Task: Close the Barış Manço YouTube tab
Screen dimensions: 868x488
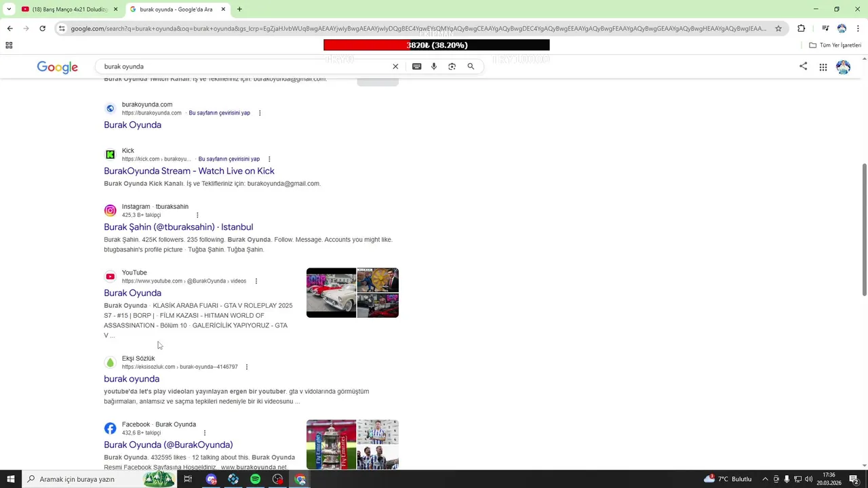Action: coord(115,9)
